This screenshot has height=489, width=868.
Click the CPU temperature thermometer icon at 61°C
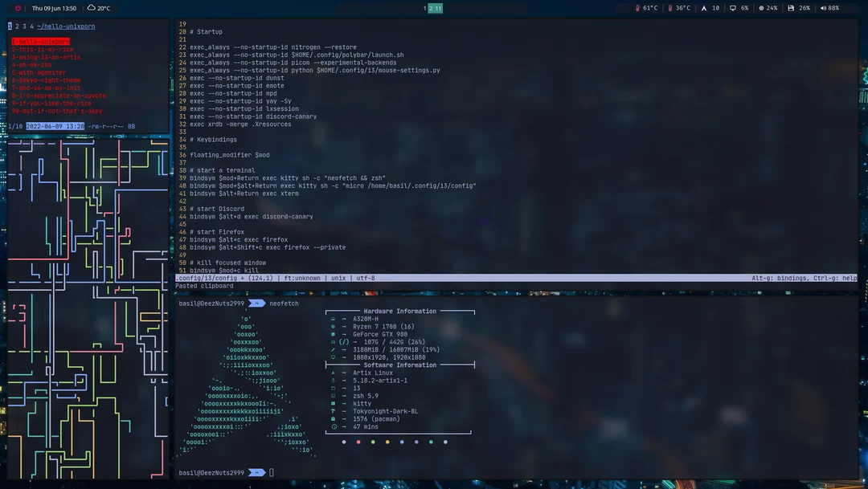[x=637, y=8]
